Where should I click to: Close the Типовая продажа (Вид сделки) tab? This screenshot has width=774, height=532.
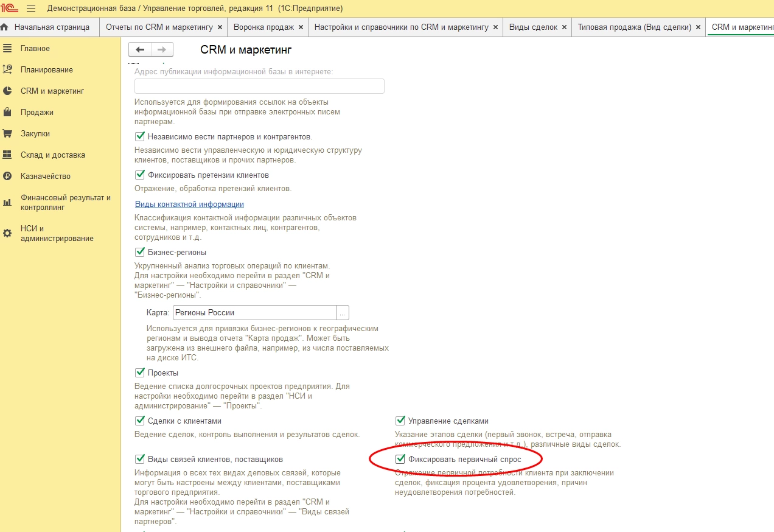pos(698,27)
